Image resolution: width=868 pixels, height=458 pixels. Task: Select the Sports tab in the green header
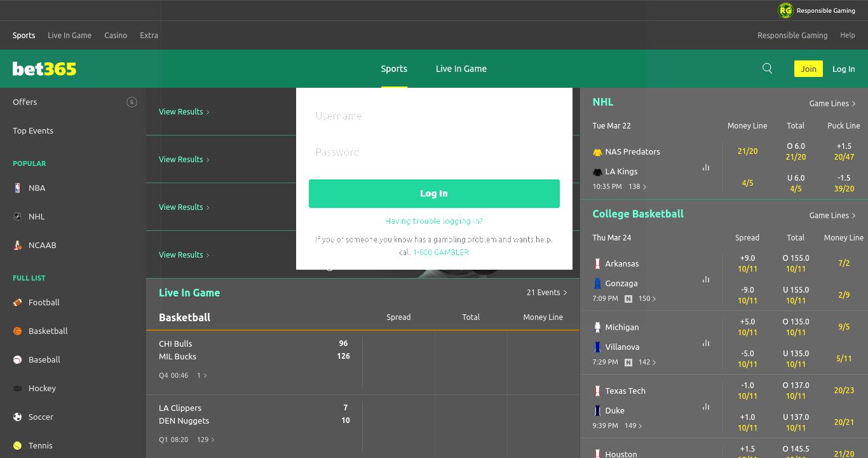(x=394, y=69)
